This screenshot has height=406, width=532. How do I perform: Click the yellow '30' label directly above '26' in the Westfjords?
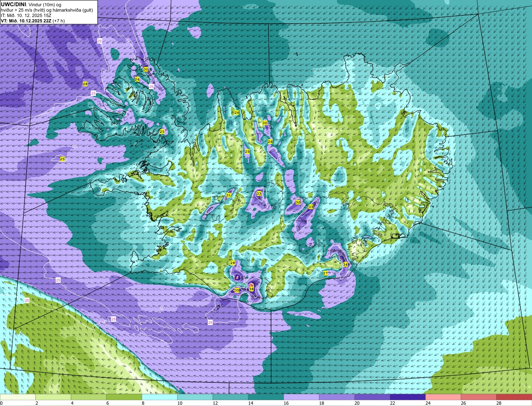click(x=145, y=69)
